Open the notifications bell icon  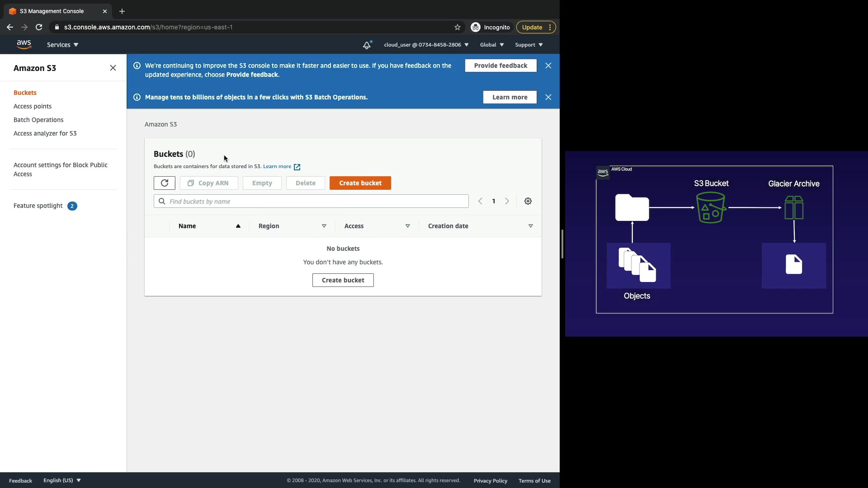367,45
